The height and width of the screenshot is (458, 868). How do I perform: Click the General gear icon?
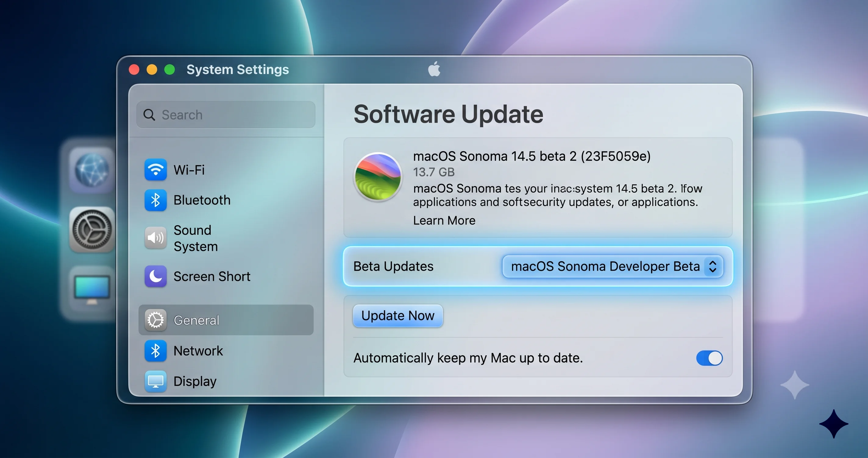point(155,320)
